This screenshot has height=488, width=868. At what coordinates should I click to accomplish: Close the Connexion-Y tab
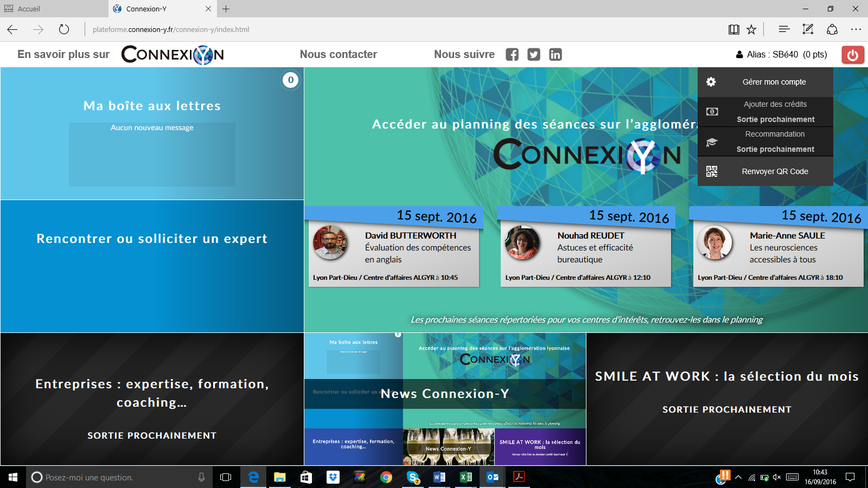(208, 9)
